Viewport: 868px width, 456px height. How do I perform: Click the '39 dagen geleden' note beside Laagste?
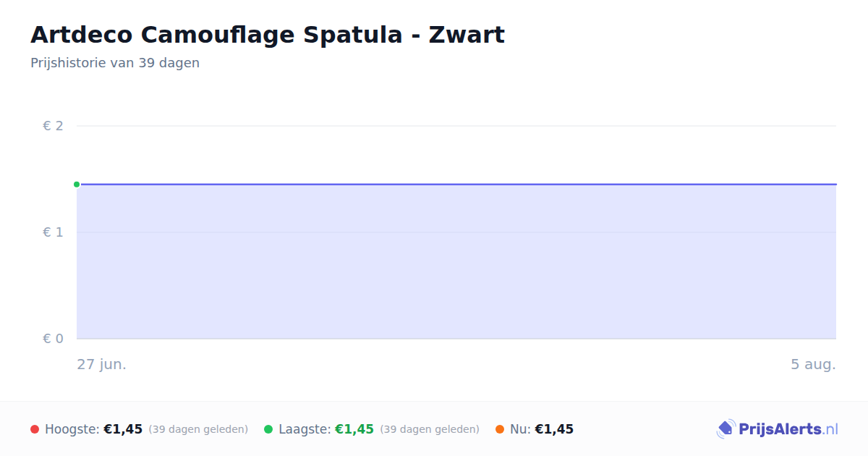coord(430,429)
